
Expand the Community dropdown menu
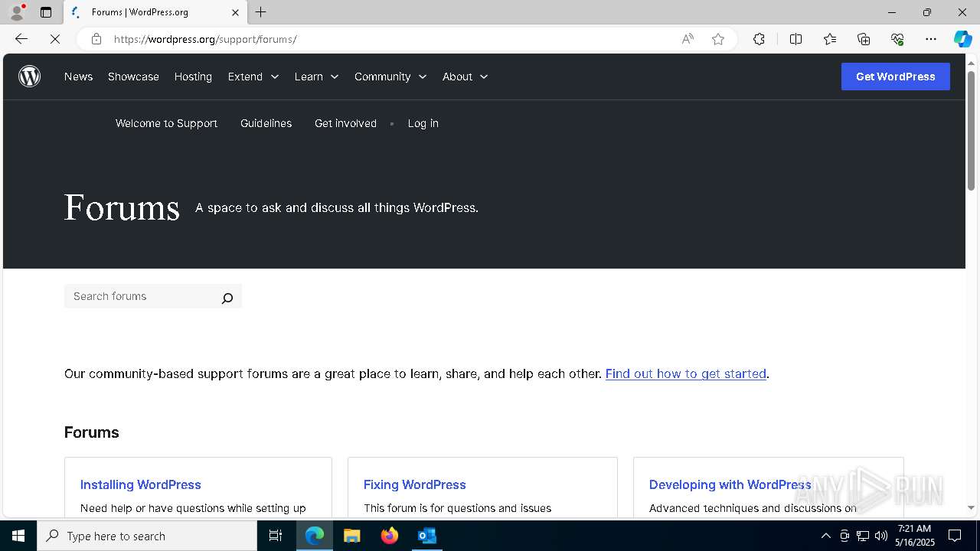390,77
